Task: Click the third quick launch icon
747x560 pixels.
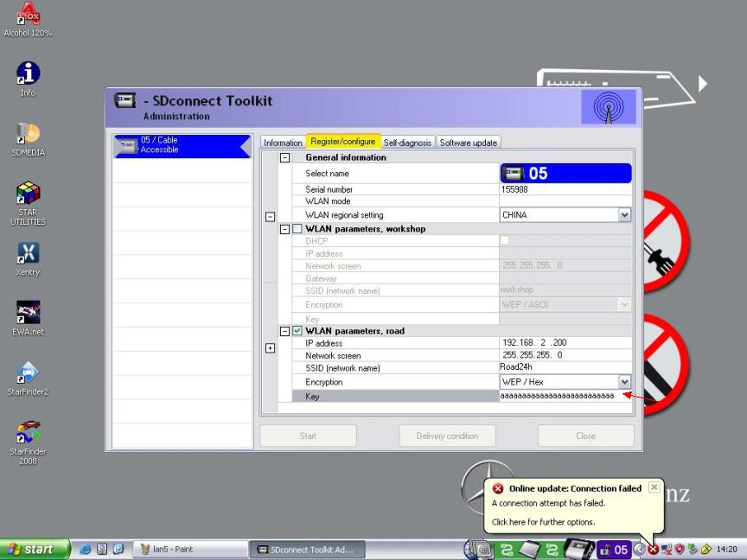Action: (x=118, y=550)
